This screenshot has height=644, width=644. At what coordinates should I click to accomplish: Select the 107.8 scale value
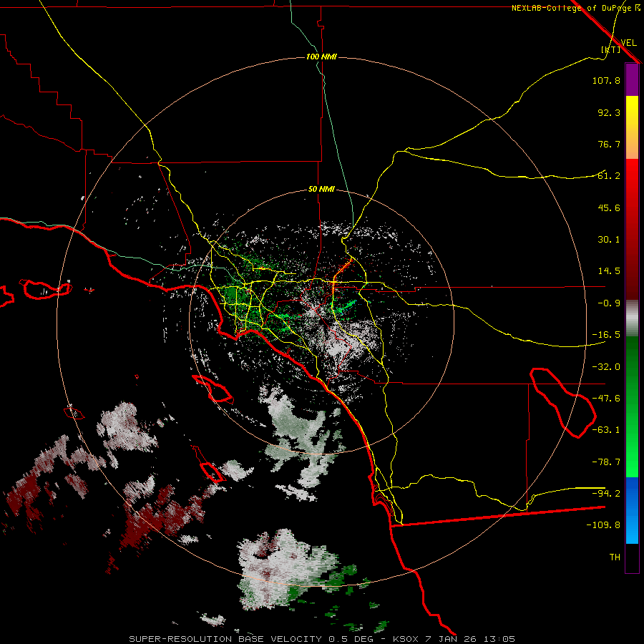tap(606, 80)
